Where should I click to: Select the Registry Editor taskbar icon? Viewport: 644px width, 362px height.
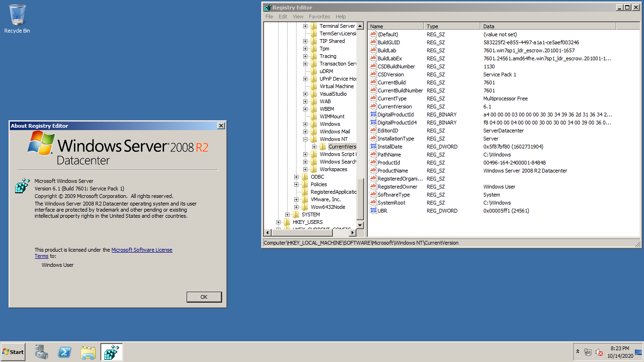(x=112, y=352)
